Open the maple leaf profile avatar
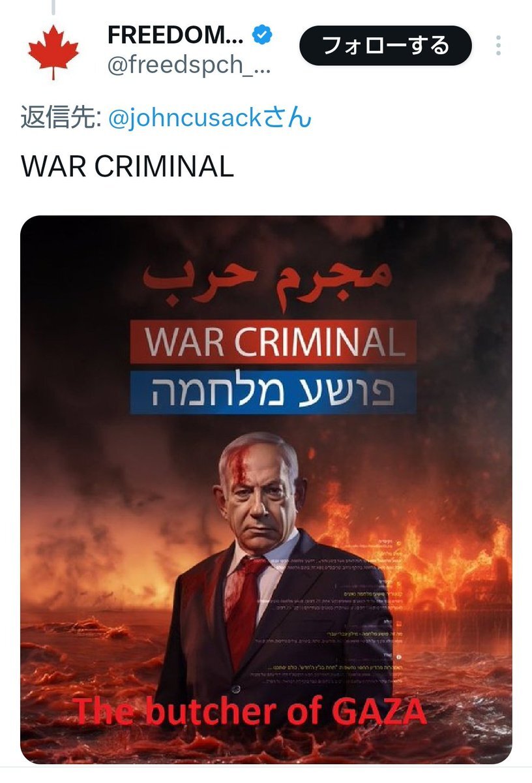This screenshot has height=783, width=532. click(x=53, y=52)
